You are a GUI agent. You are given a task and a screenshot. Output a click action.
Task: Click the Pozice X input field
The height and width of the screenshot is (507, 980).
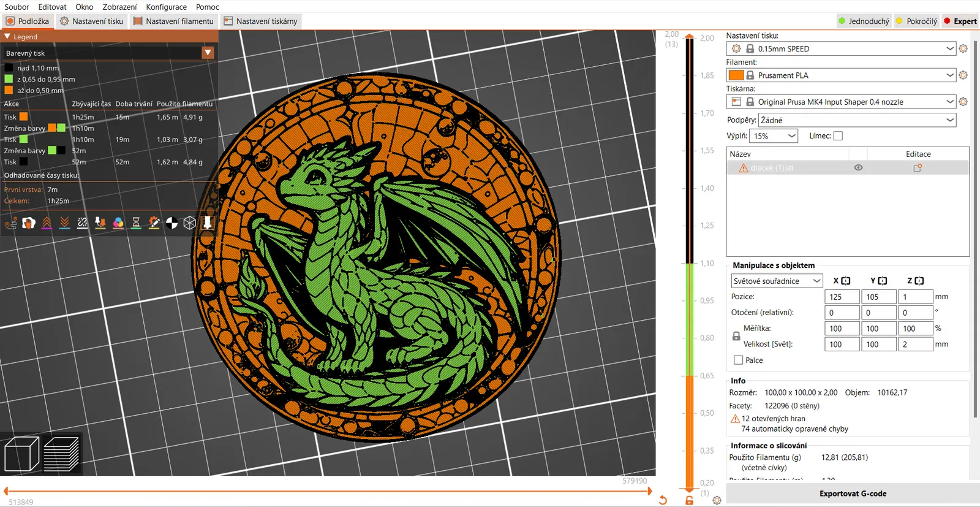[x=842, y=297]
